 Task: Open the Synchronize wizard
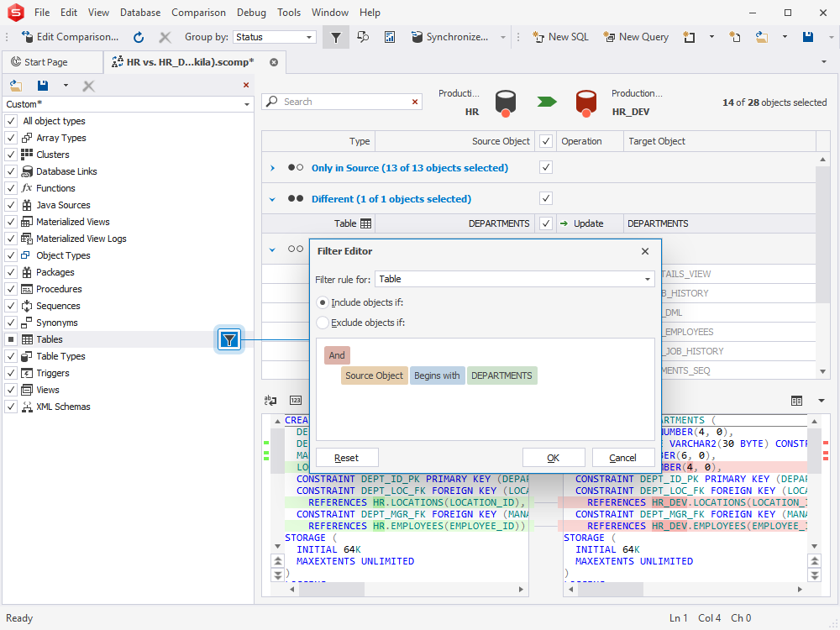(450, 37)
